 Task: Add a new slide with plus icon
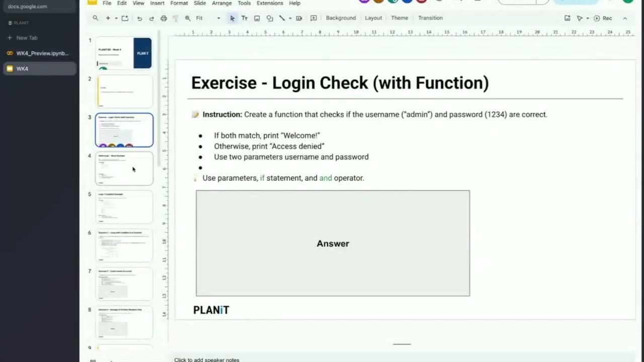pos(108,18)
